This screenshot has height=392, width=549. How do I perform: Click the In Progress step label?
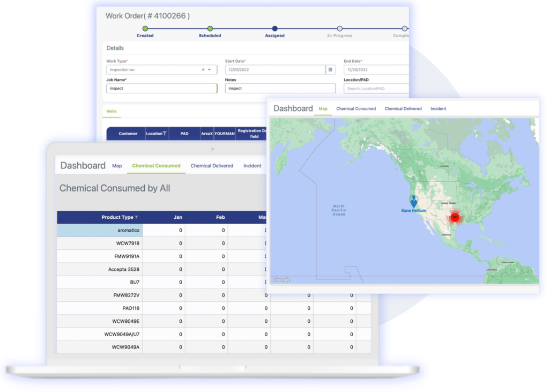point(339,35)
